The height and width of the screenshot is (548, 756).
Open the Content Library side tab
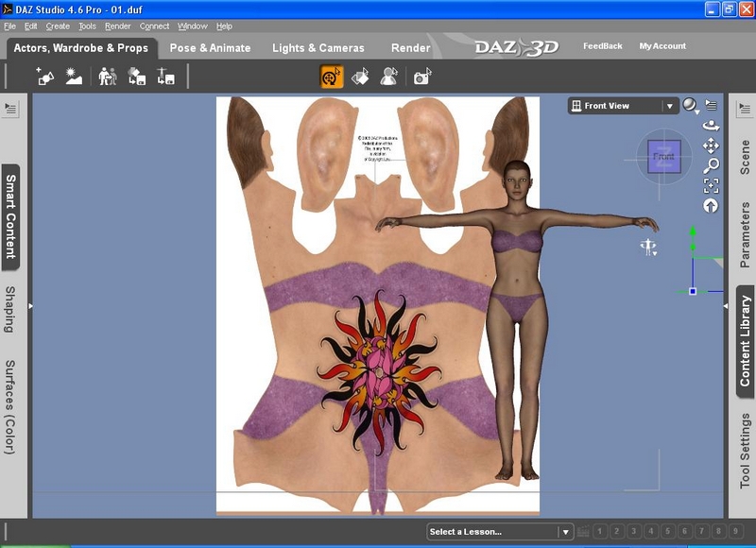tap(745, 341)
